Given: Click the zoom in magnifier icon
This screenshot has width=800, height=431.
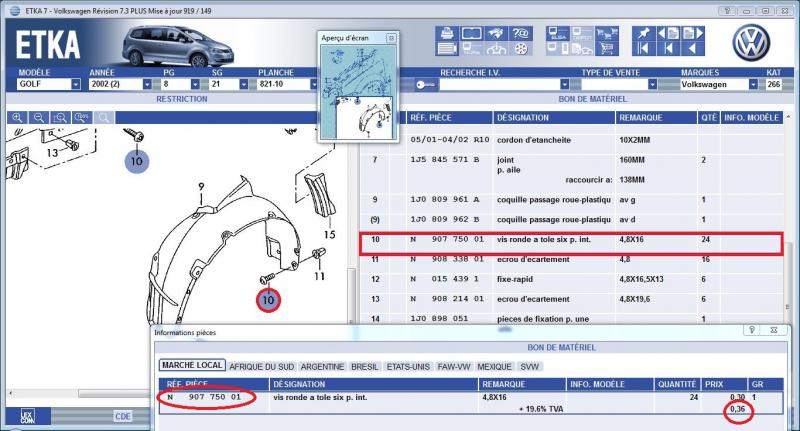Looking at the screenshot, I should [17, 118].
